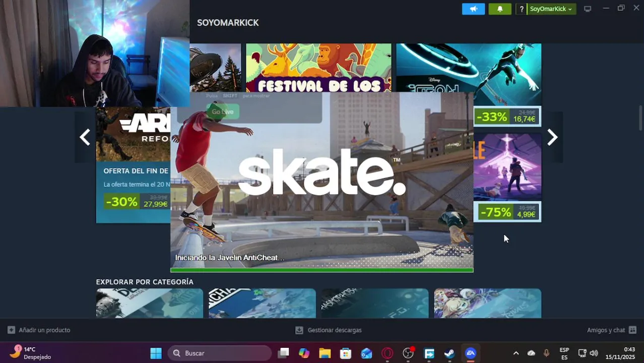Click the Go Live button
The image size is (644, 363).
pos(222,111)
